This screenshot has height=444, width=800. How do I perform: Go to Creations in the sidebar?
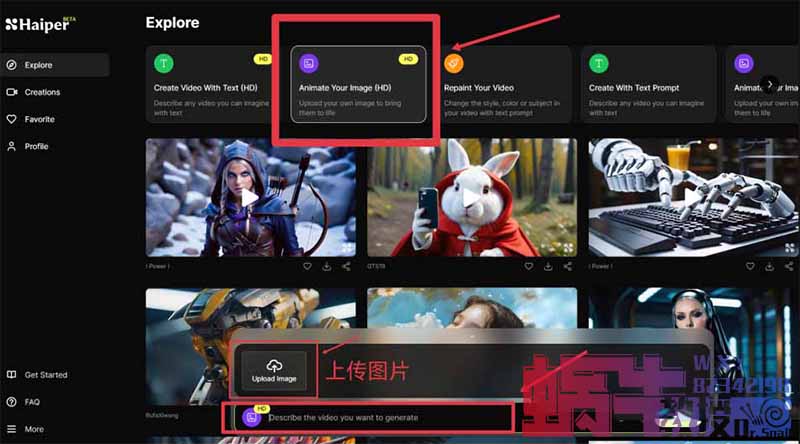(42, 92)
